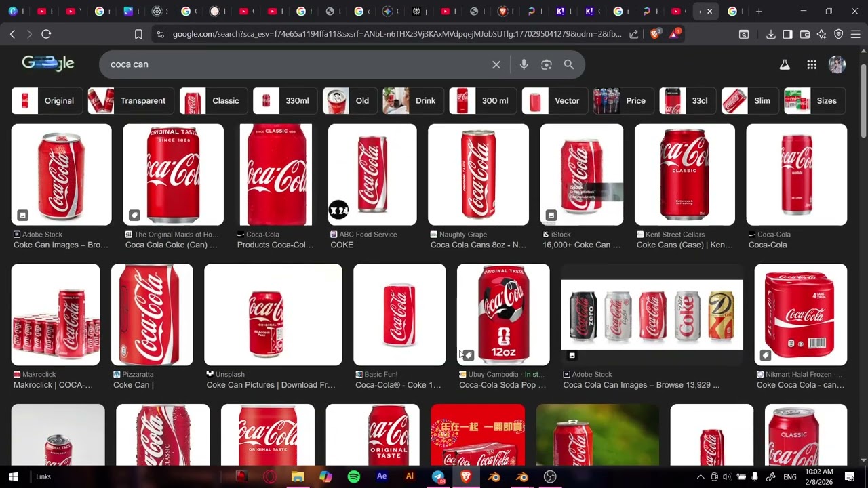This screenshot has height=488, width=868.
Task: Filter images by Transparent
Action: pos(130,101)
